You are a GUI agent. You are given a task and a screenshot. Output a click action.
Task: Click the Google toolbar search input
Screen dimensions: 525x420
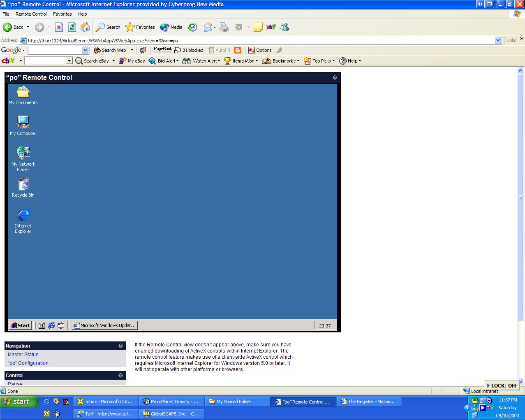55,50
